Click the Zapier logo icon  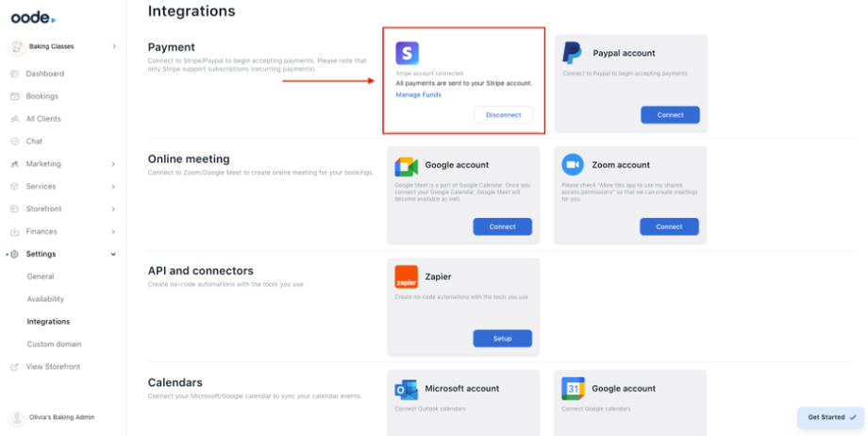407,277
